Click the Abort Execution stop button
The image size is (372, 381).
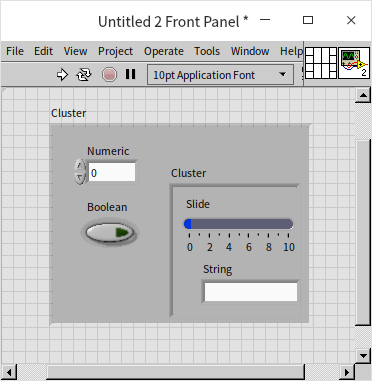110,74
